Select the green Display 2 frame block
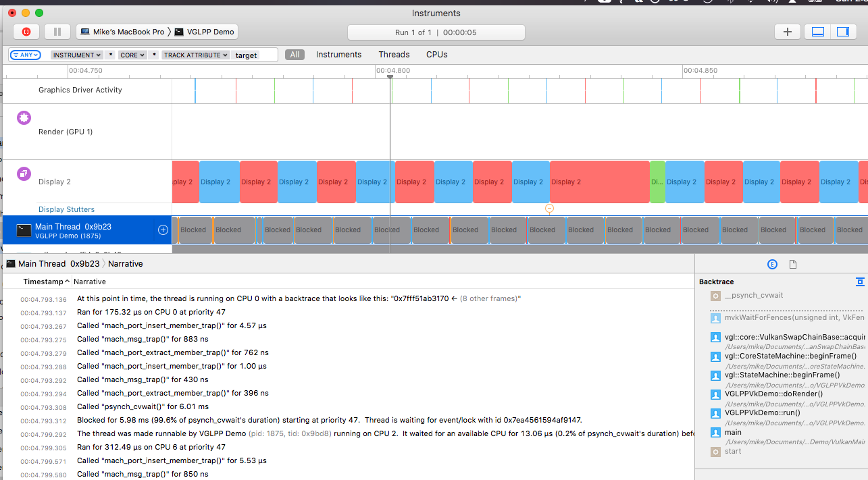The image size is (868, 480). (657, 182)
